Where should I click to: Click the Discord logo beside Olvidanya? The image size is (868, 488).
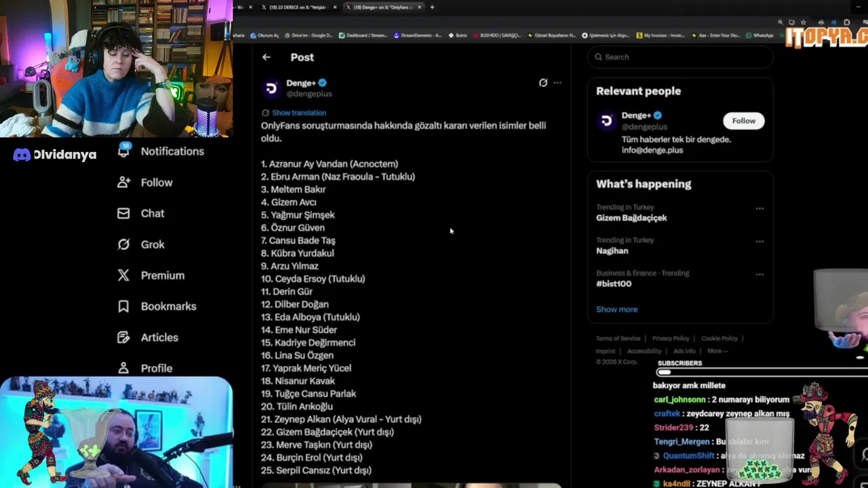click(x=22, y=155)
